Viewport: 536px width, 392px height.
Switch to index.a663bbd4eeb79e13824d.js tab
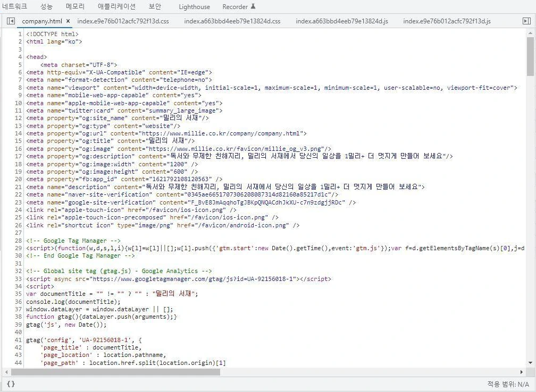click(x=342, y=21)
